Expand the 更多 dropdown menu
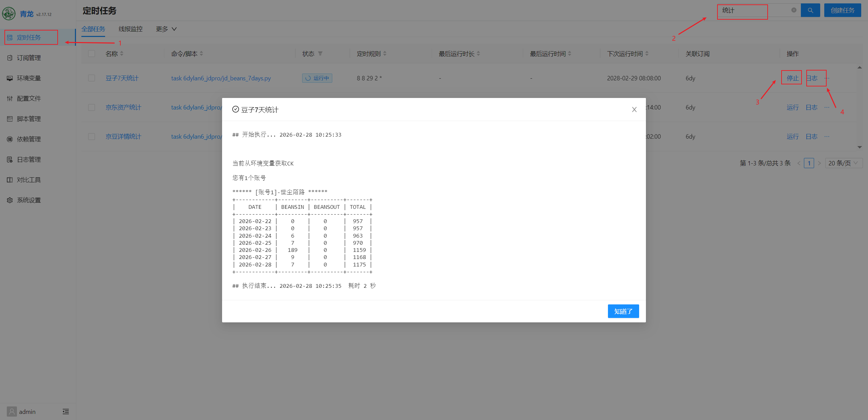The height and width of the screenshot is (420, 868). (165, 29)
